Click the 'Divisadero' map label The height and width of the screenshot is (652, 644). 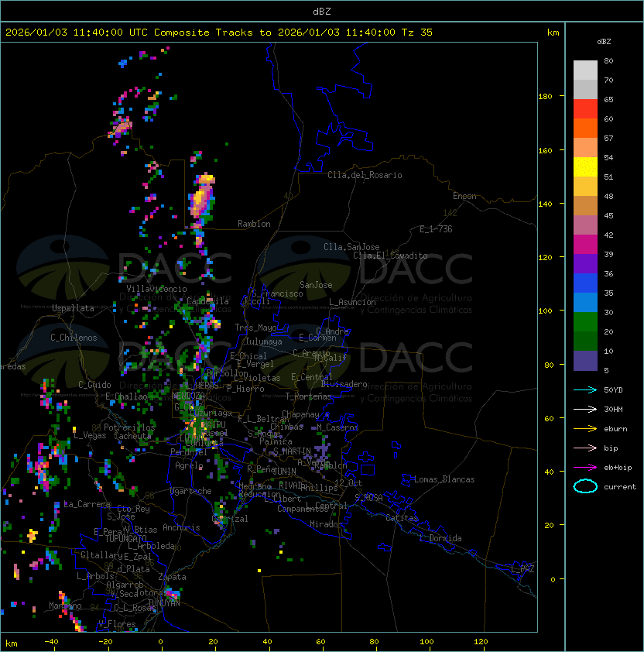pyautogui.click(x=344, y=384)
